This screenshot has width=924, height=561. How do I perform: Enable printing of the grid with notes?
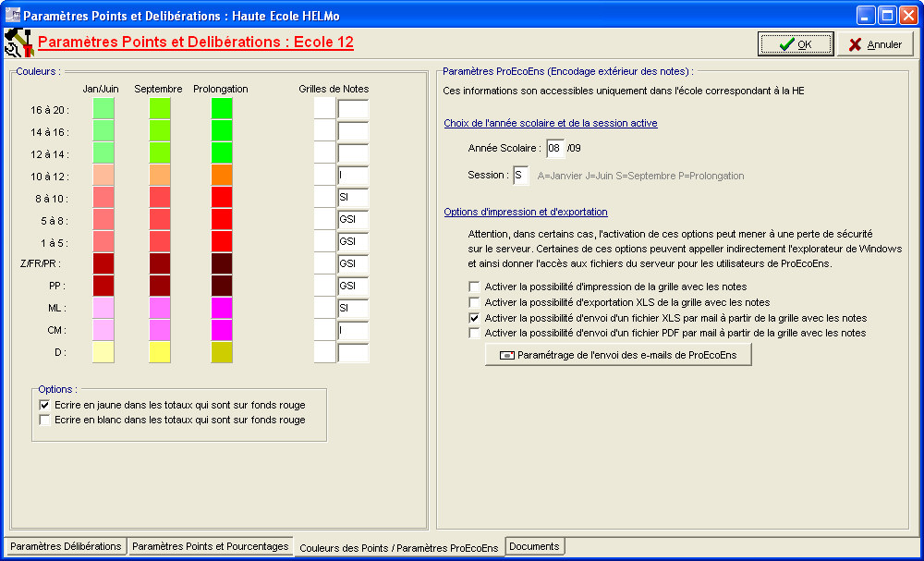[474, 287]
